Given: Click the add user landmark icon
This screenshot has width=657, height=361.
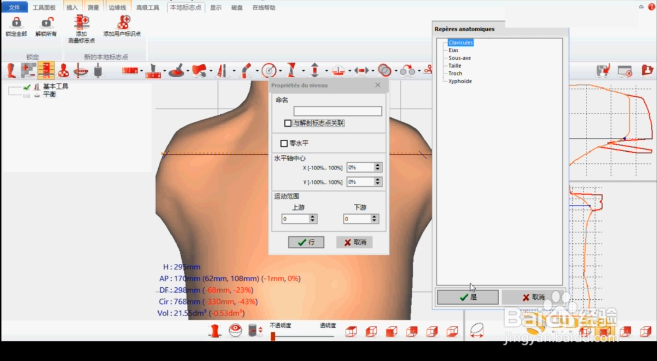Looking at the screenshot, I should 123,22.
